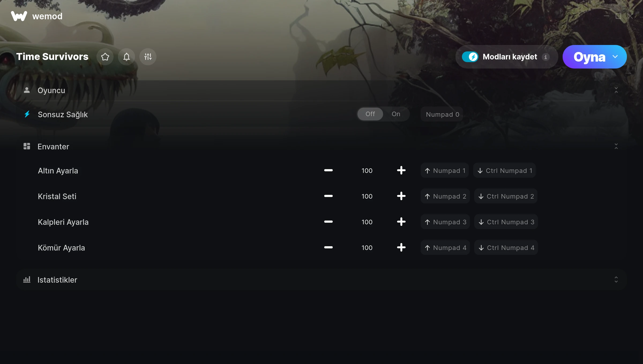Screen dimensions: 643x364
Task: Collapse the Oyuncu section
Action: (616, 90)
